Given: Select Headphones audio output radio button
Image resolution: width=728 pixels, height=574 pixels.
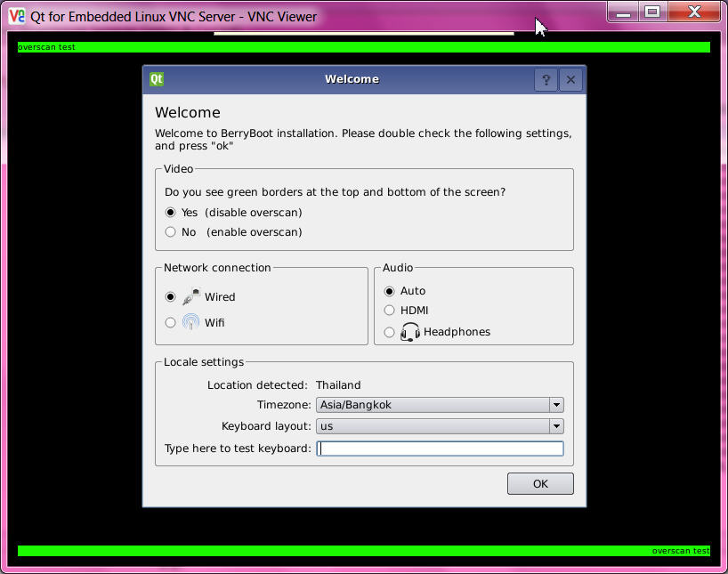Looking at the screenshot, I should point(389,332).
